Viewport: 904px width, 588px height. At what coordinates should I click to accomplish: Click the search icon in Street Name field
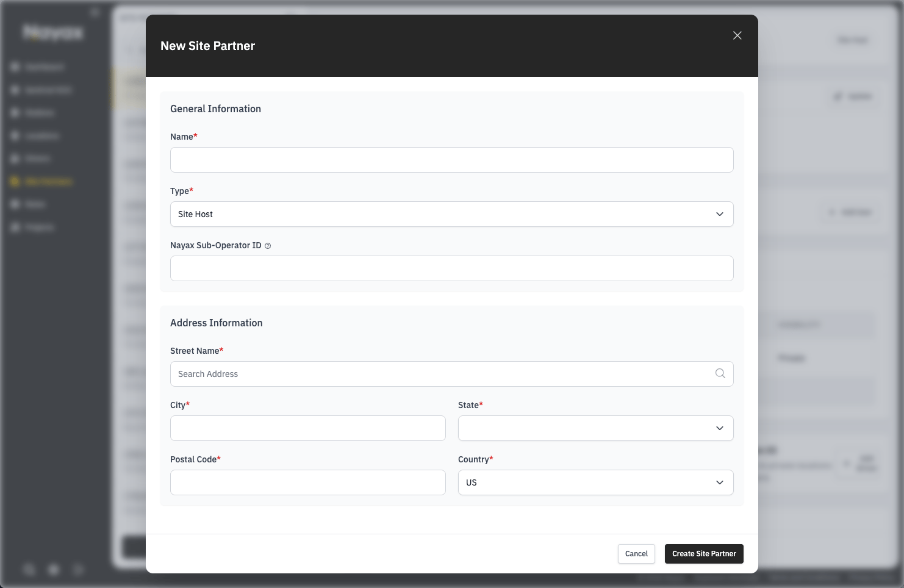coord(720,373)
